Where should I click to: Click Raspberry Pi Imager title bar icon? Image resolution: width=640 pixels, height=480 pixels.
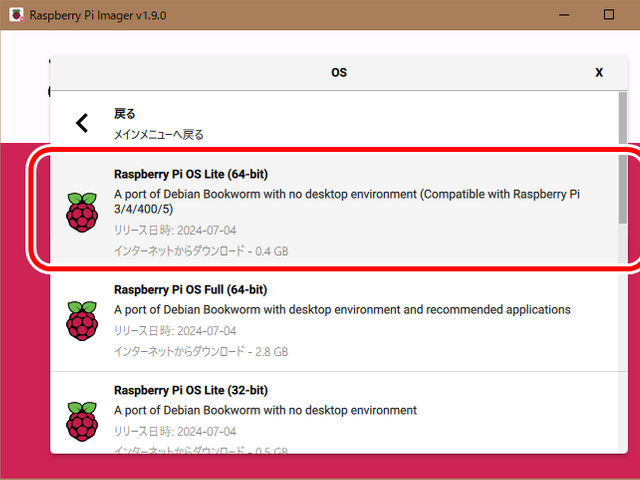tap(16, 15)
